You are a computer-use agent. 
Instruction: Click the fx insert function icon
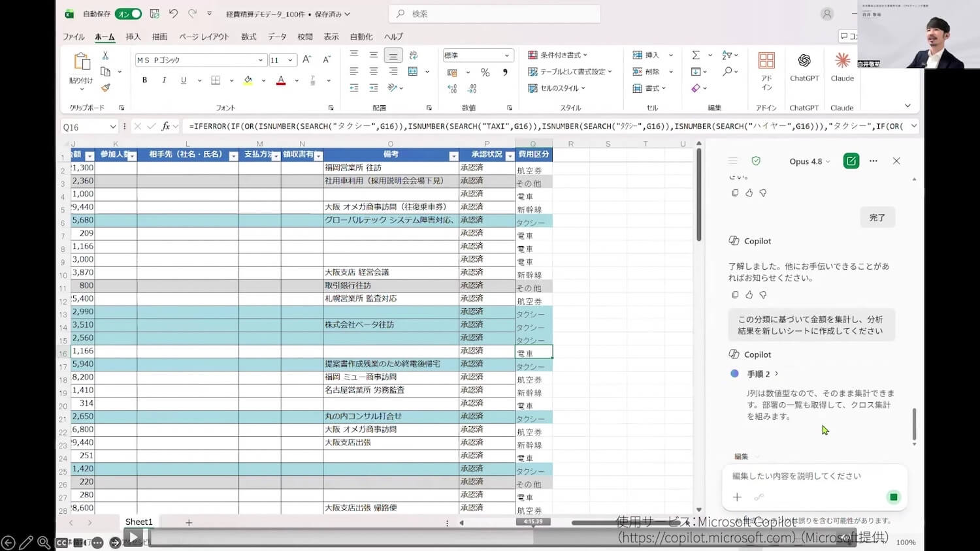166,126
